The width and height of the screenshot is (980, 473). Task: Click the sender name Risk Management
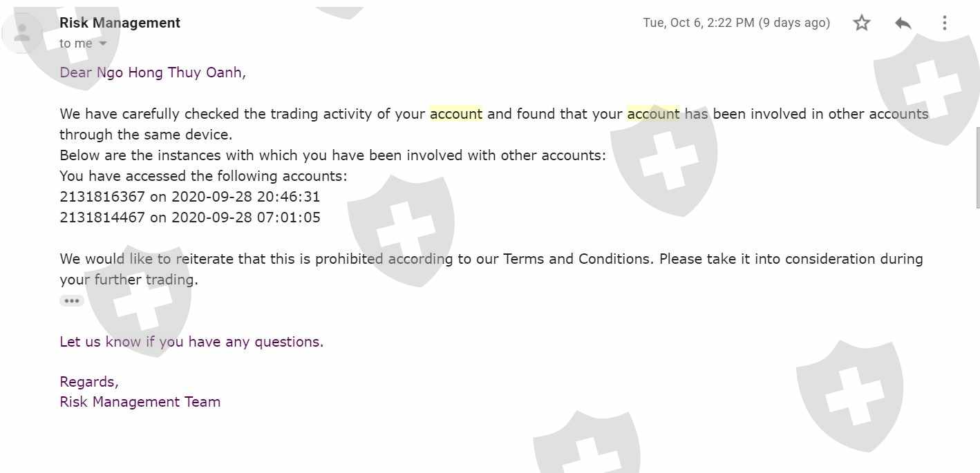(x=120, y=23)
